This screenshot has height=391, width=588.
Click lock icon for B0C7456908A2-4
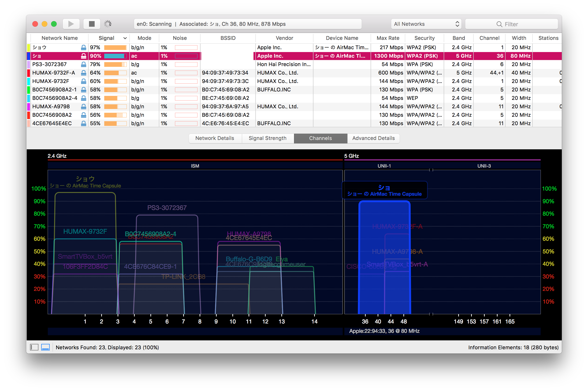pyautogui.click(x=84, y=98)
